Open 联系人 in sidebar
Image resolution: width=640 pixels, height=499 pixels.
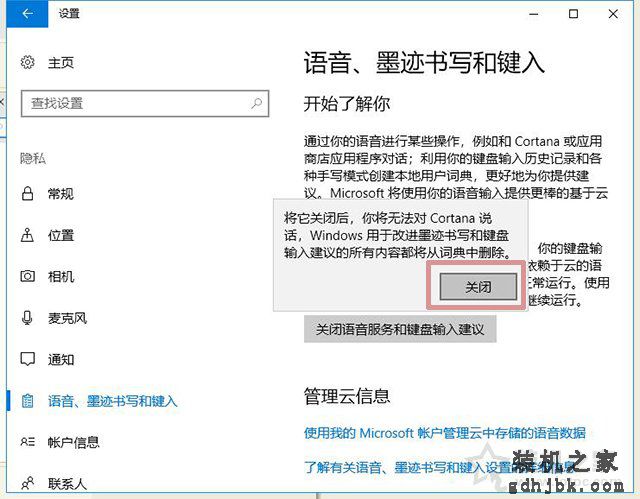tap(67, 484)
